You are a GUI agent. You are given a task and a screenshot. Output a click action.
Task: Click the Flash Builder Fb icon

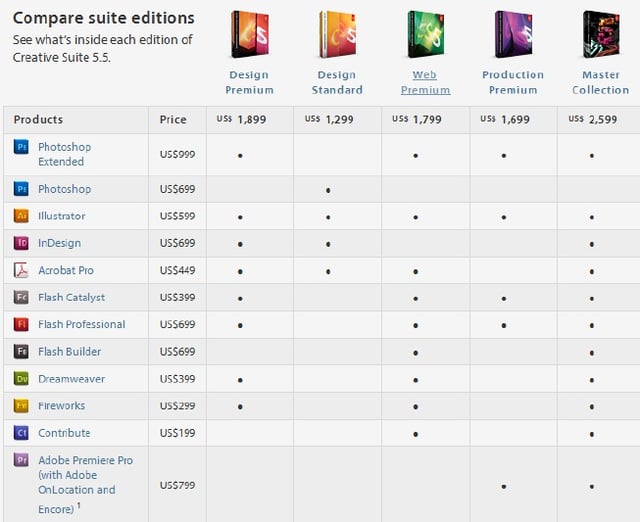(21, 351)
